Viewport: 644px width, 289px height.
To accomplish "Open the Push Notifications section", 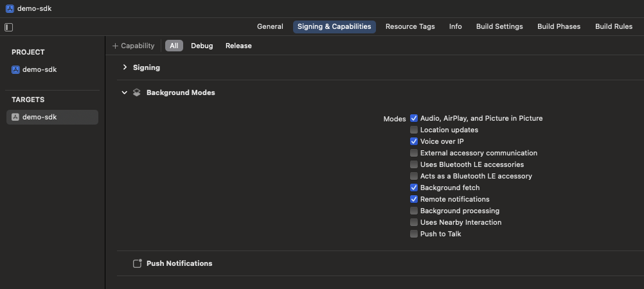I will [179, 263].
